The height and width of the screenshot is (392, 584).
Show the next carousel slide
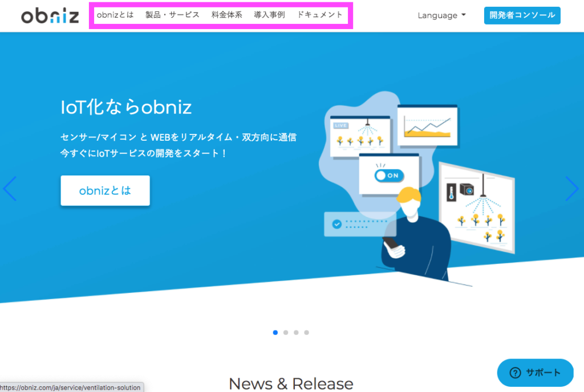coord(571,189)
